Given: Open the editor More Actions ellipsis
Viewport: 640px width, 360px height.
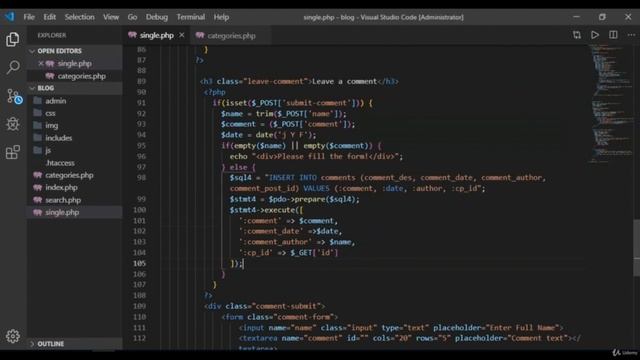Looking at the screenshot, I should [631, 35].
